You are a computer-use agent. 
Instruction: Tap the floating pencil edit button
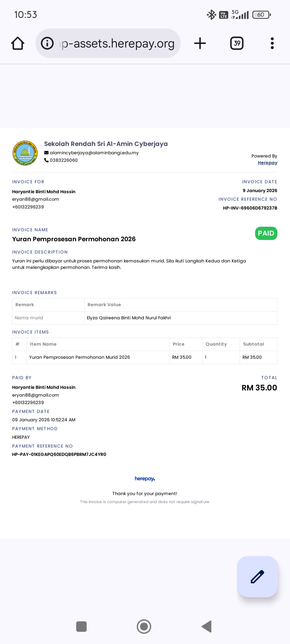(258, 577)
